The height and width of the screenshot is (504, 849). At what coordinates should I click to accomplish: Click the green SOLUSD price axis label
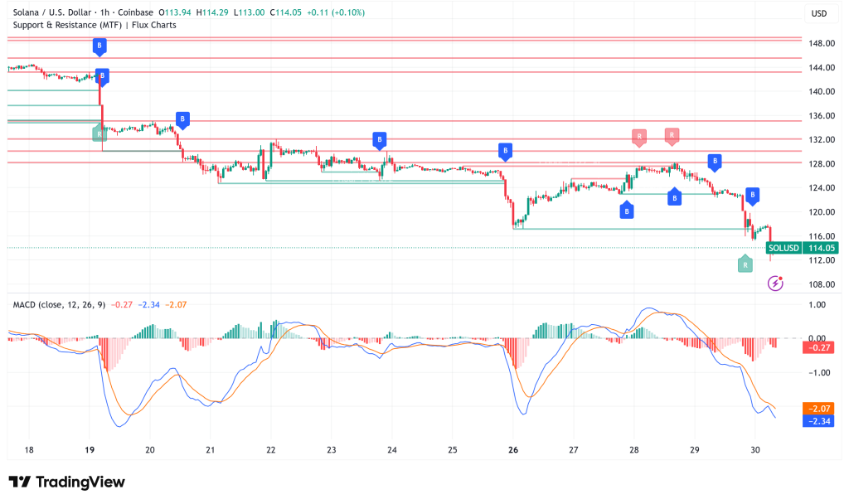(784, 248)
